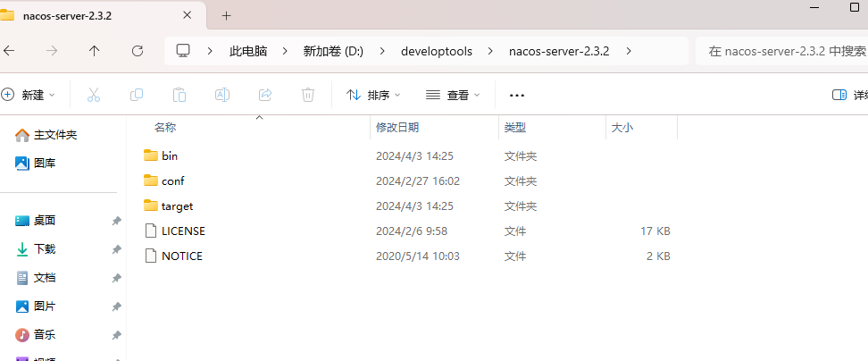Click the forward navigation arrow

coord(52,51)
